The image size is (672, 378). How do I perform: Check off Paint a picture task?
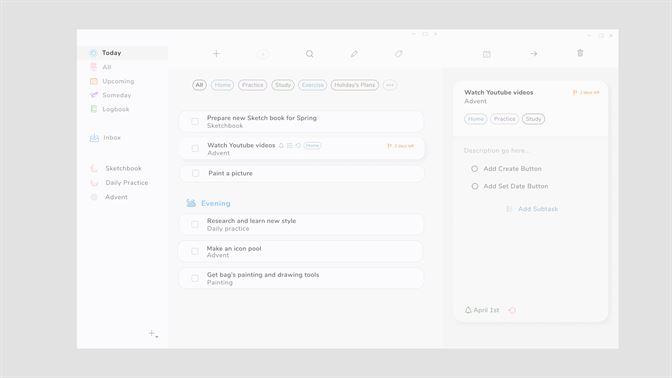[x=195, y=173]
